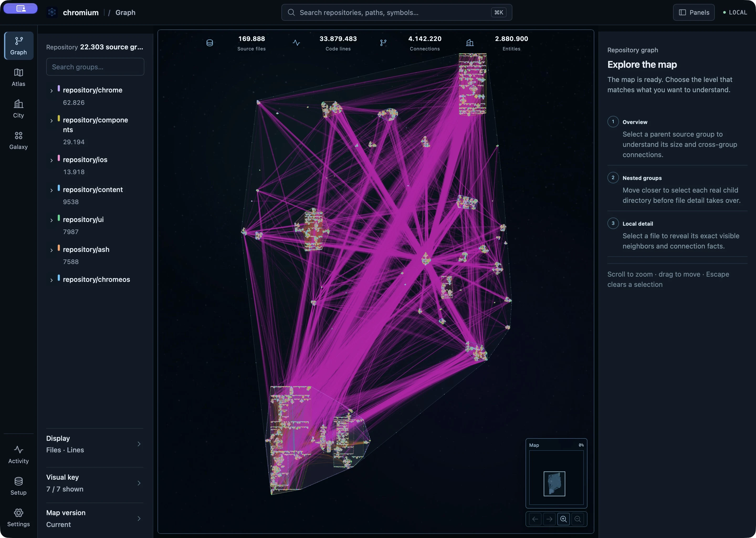Click the LOCAL status indicator
The height and width of the screenshot is (538, 756).
point(735,13)
